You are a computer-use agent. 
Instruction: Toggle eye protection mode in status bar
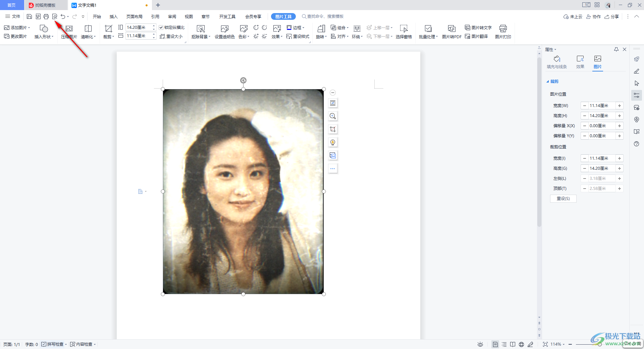tap(480, 344)
